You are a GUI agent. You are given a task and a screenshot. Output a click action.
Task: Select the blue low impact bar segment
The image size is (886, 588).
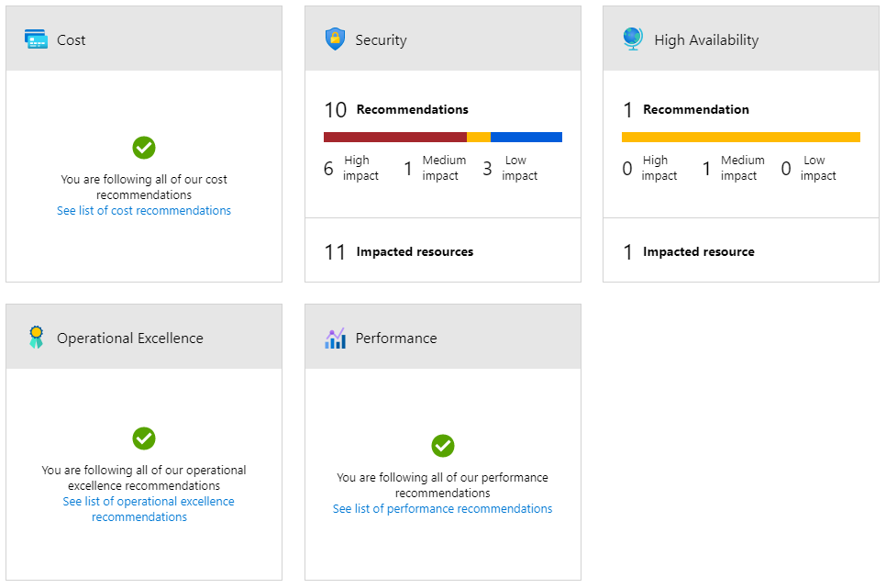click(526, 137)
